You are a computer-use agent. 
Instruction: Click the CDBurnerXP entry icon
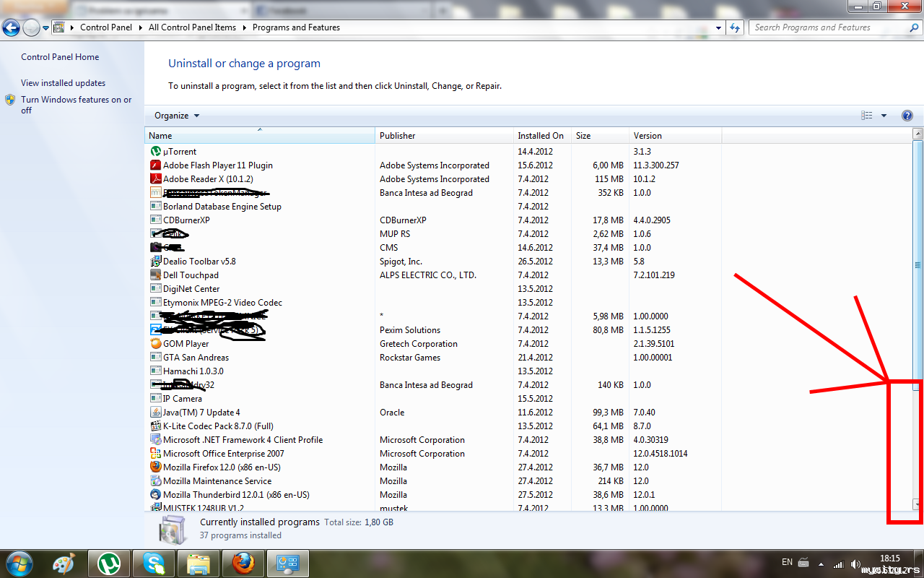155,220
